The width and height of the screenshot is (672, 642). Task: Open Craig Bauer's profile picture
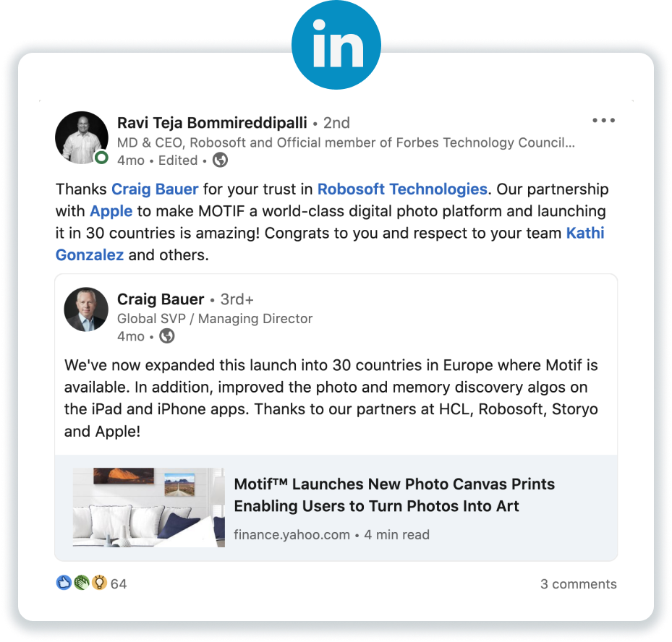point(86,309)
